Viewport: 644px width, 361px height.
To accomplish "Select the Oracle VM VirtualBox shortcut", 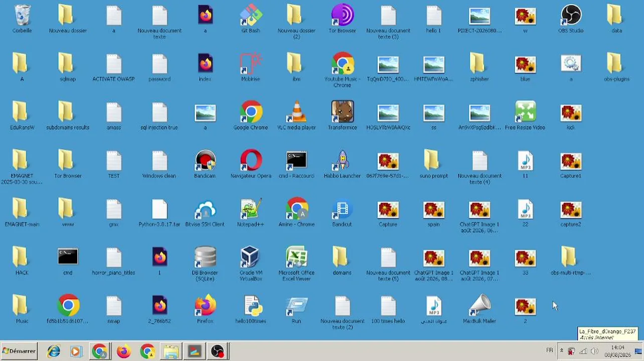I will click(251, 264).
